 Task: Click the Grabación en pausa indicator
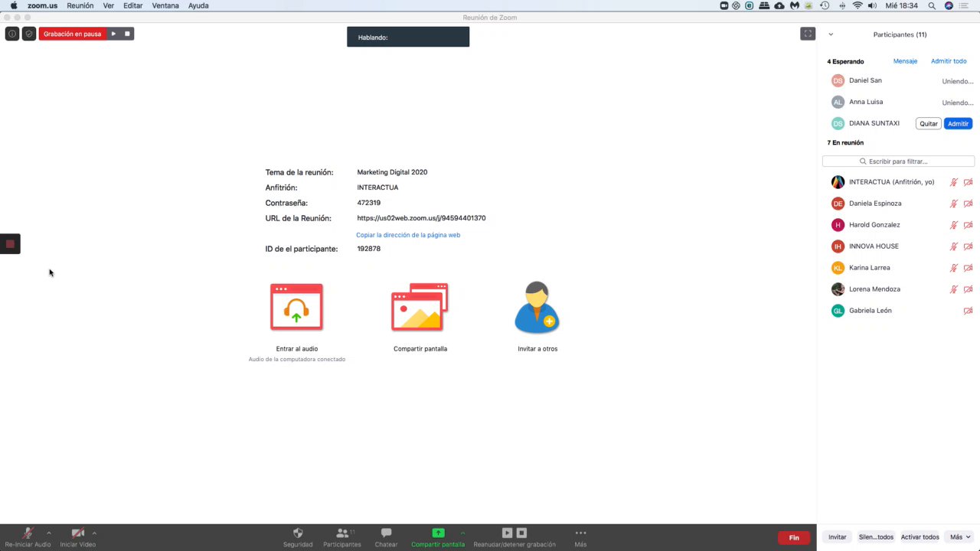point(72,34)
